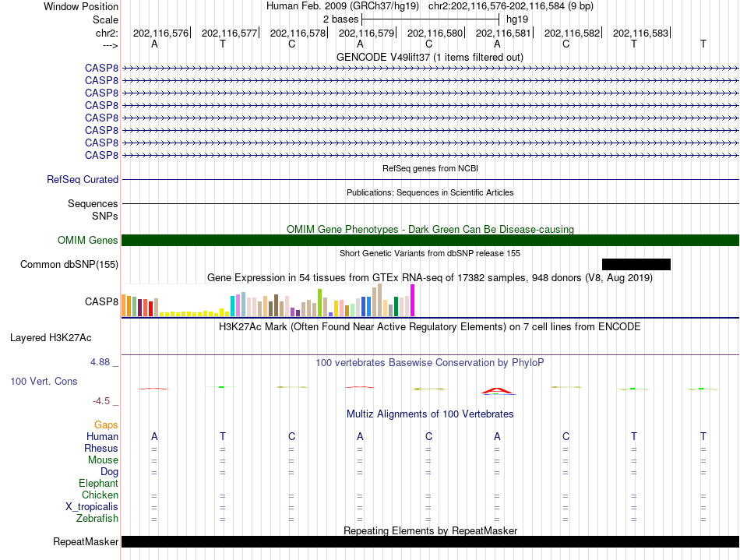The height and width of the screenshot is (560, 740).
Task: Click the hg19 label beside the scale bar
Action: [x=516, y=19]
